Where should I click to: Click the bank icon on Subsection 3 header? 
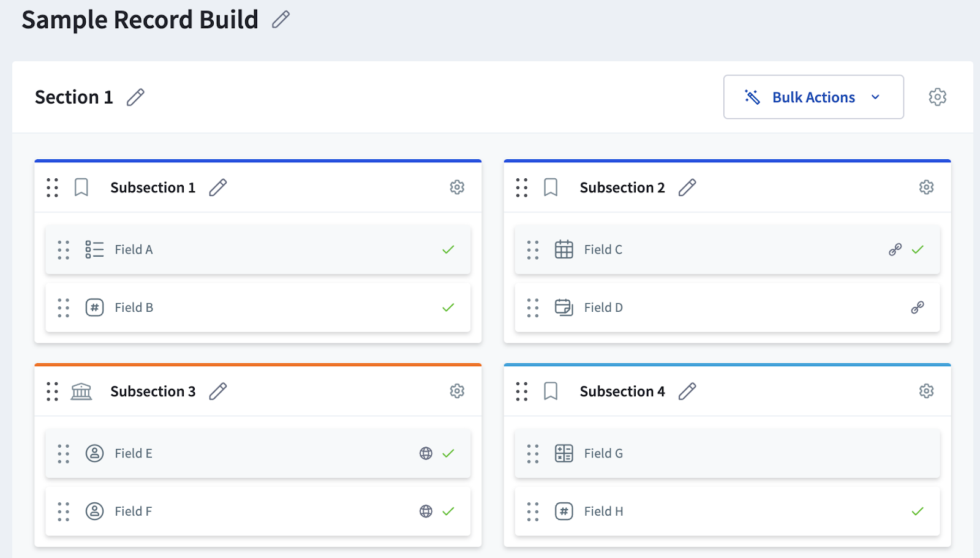tap(81, 391)
